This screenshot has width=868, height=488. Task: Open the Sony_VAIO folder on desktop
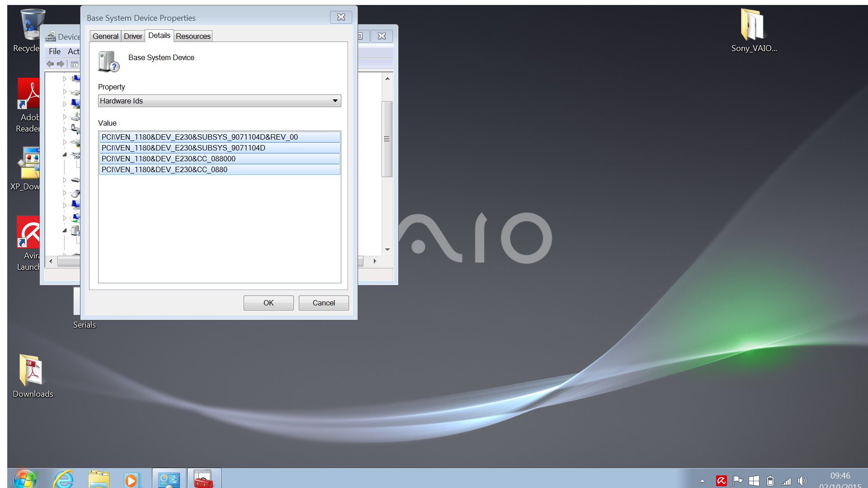point(753,28)
